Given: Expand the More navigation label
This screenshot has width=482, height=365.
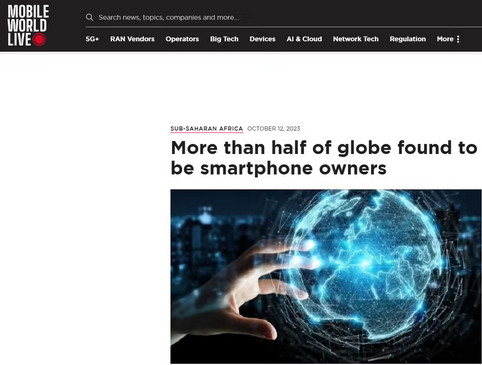Looking at the screenshot, I should (445, 39).
